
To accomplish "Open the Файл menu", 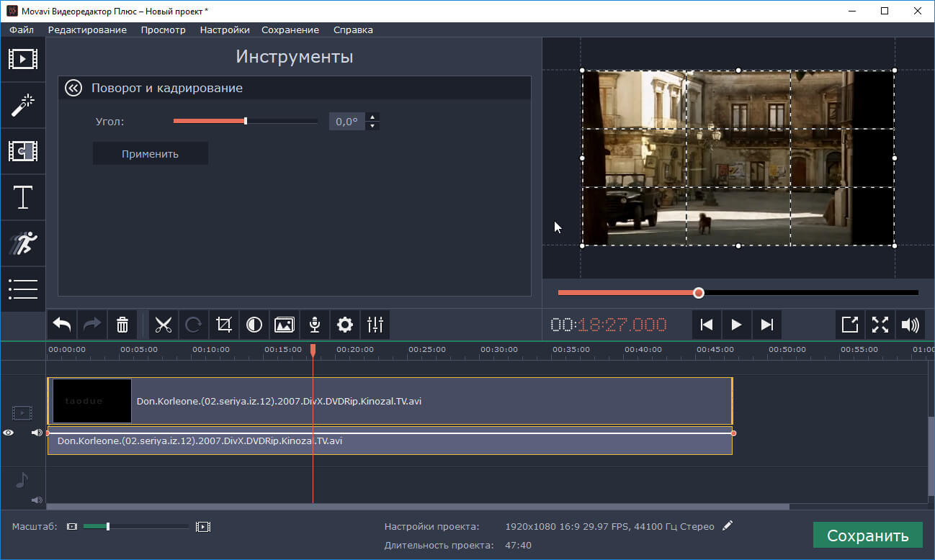I will [x=22, y=30].
